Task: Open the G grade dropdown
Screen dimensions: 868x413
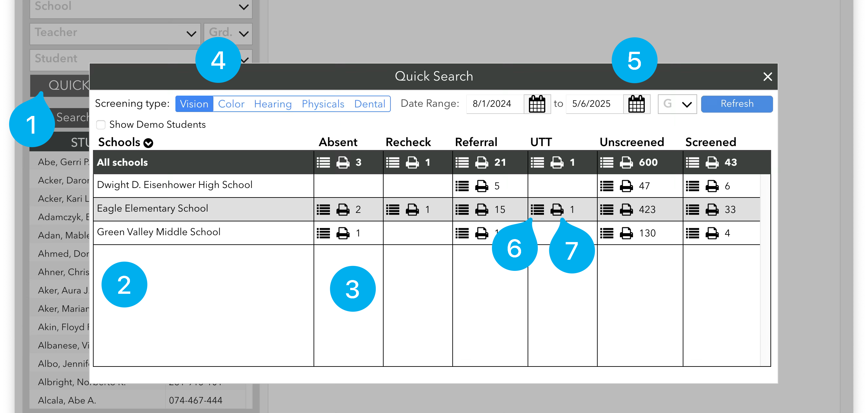Action: click(x=677, y=104)
